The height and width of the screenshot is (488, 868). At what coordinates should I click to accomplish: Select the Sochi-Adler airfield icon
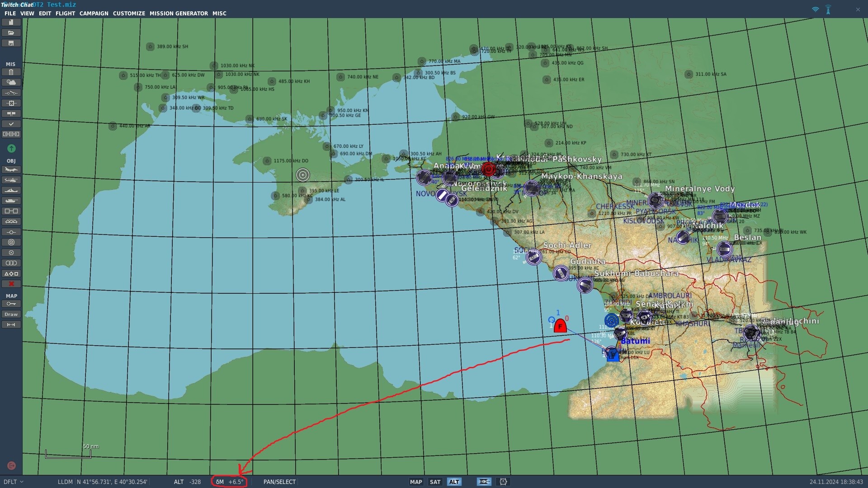(x=533, y=257)
